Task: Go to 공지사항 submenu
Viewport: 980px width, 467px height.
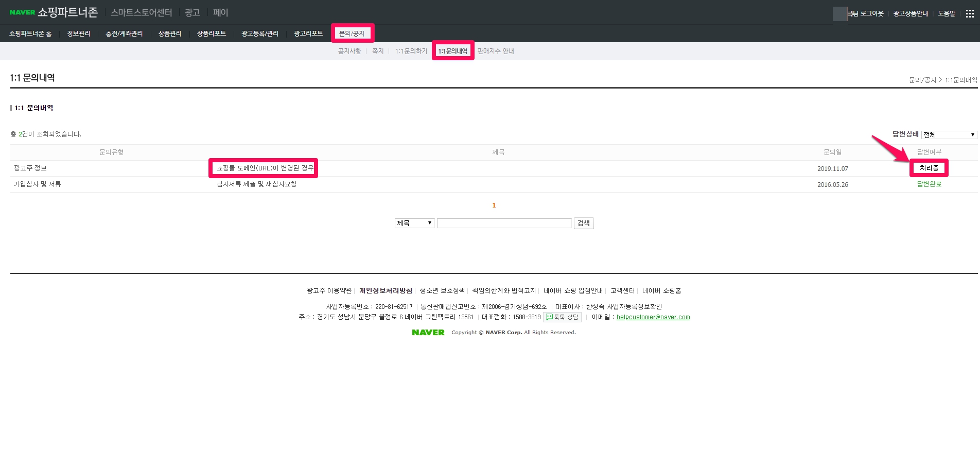Action: pyautogui.click(x=349, y=51)
